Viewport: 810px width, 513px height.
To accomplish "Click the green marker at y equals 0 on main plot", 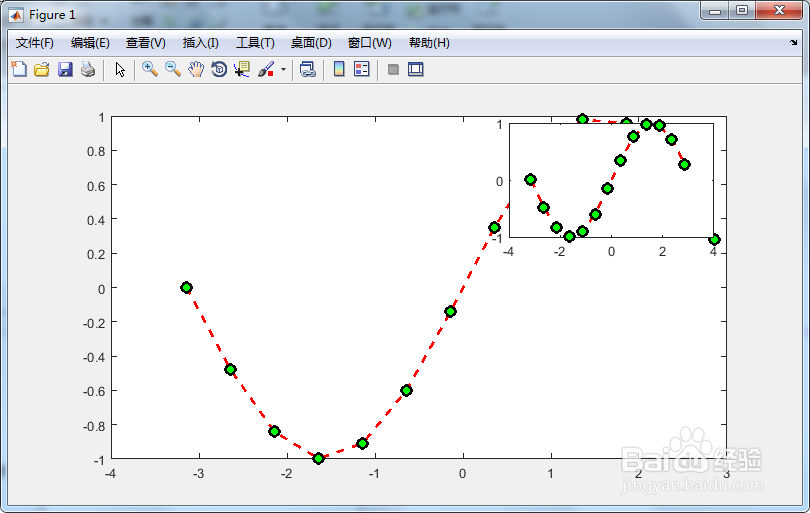I will 187,287.
